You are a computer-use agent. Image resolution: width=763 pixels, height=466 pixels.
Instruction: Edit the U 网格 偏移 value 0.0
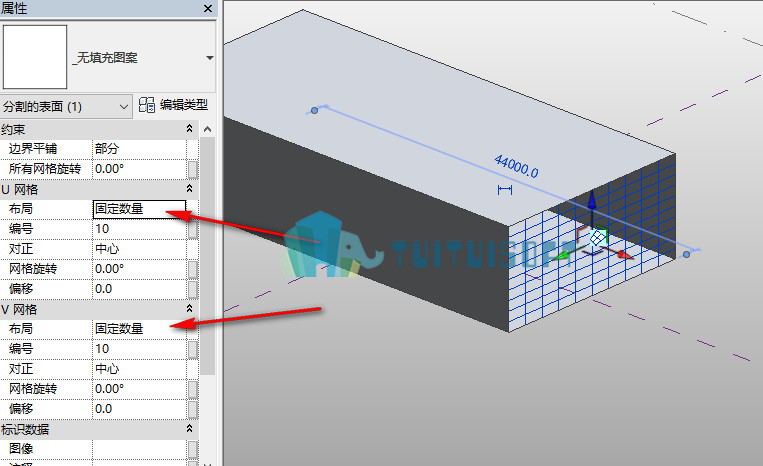140,288
